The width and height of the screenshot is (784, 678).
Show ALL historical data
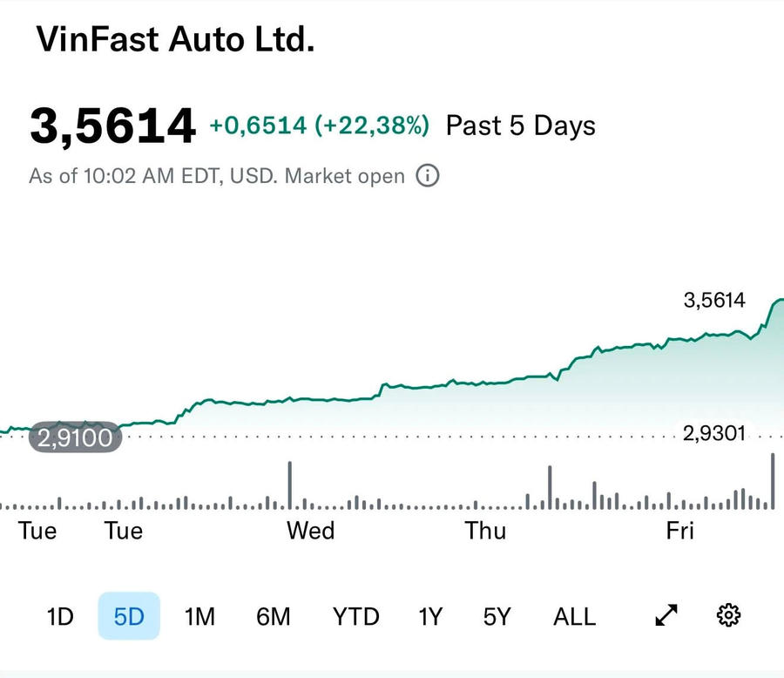[575, 617]
